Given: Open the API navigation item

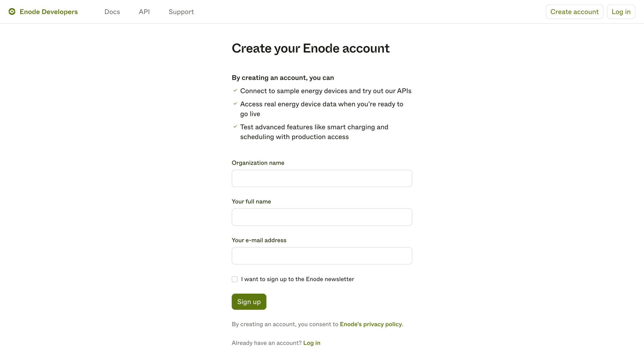Looking at the screenshot, I should (x=144, y=11).
